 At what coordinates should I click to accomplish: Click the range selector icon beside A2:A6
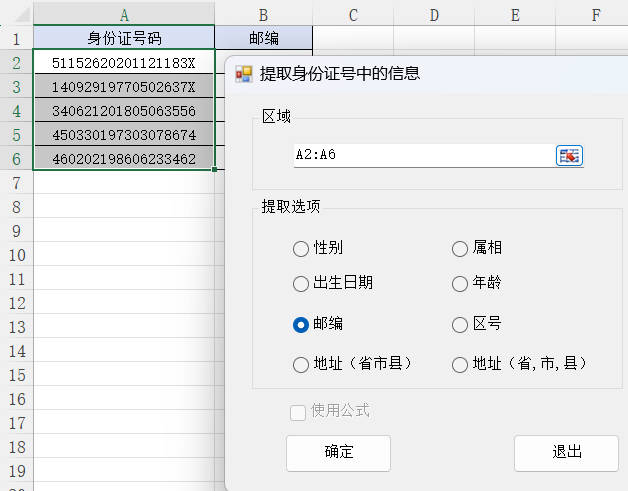point(569,155)
